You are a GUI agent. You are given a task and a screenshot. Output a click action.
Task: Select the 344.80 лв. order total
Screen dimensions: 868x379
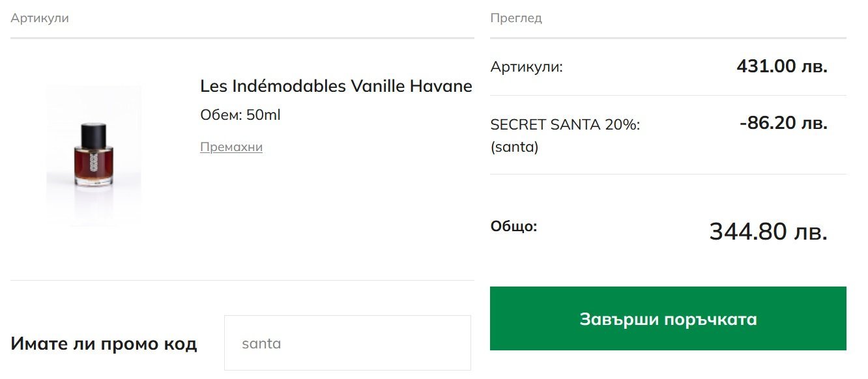768,232
